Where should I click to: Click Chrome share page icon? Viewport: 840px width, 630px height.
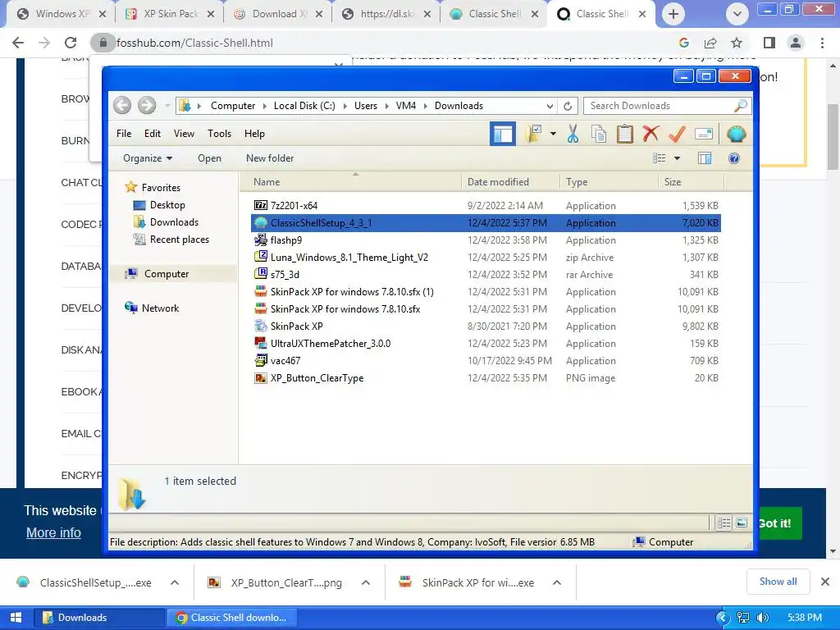point(710,43)
